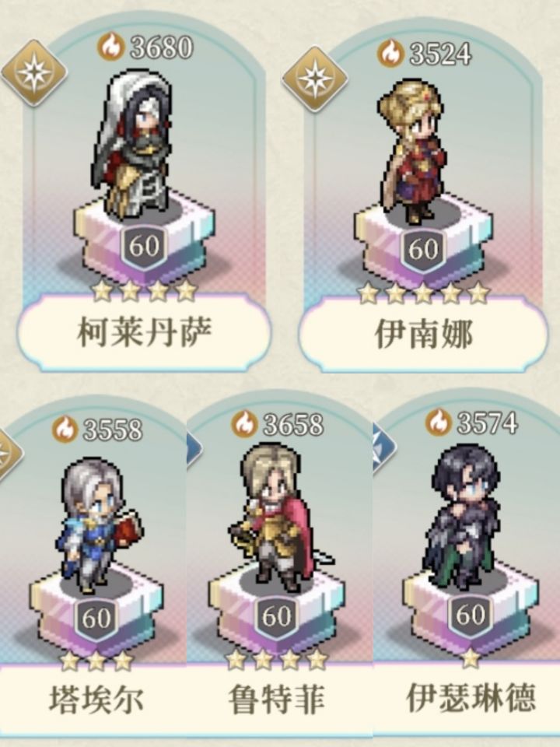
Task: Click the 伊南娜 name label
Action: (423, 335)
